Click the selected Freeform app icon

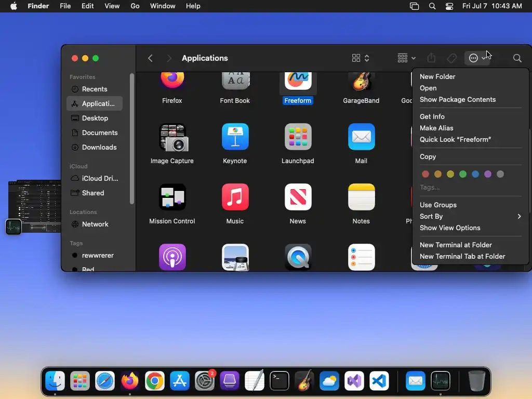click(x=298, y=81)
